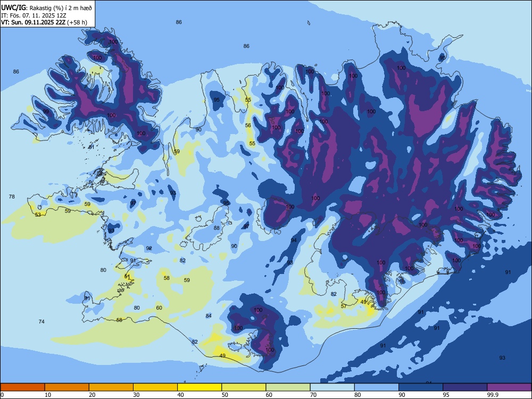Click the 60–70 light green legend swatch
The image size is (532, 399).
[x=288, y=387]
